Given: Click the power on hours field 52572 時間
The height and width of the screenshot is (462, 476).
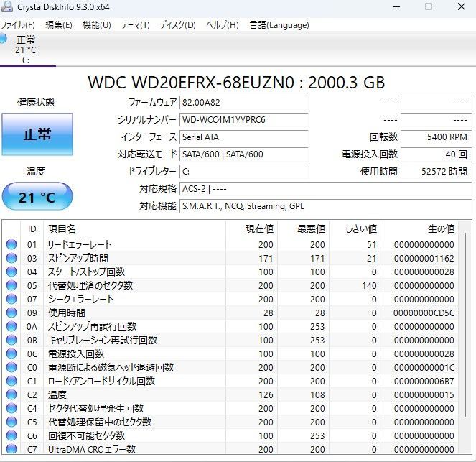Looking at the screenshot, I should tap(437, 172).
